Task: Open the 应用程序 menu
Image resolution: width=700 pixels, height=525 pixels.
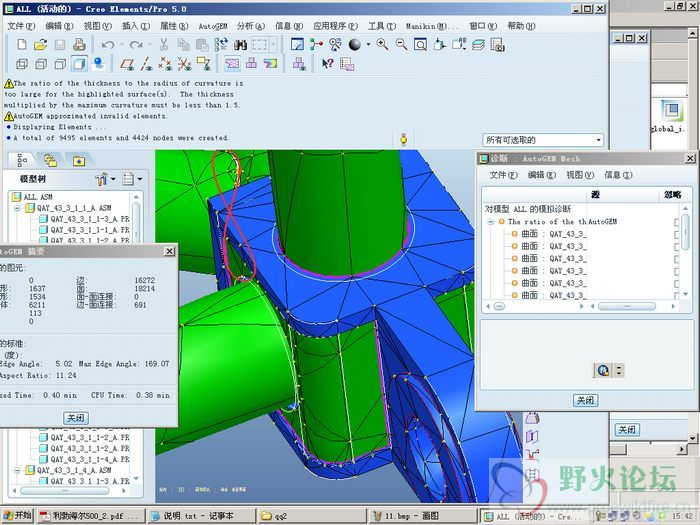Action: tap(336, 26)
